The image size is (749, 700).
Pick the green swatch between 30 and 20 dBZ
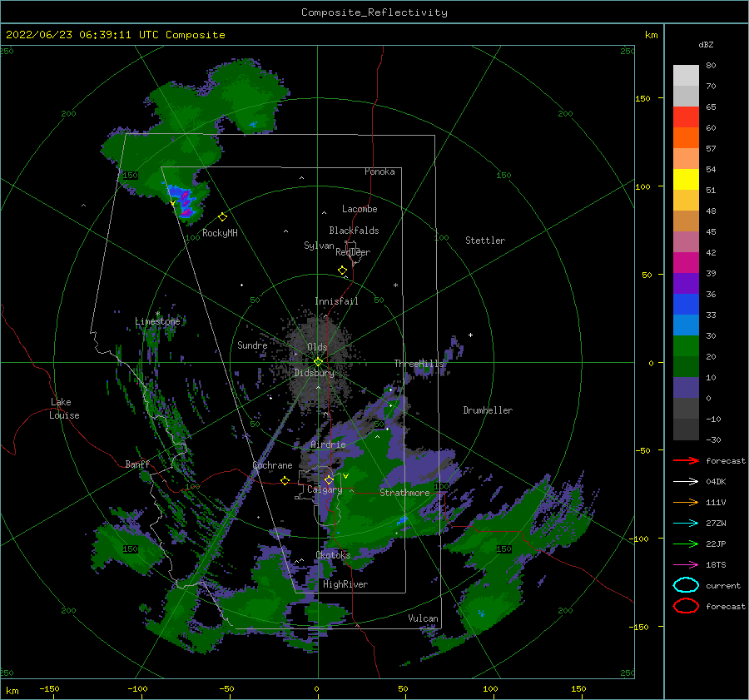click(686, 345)
